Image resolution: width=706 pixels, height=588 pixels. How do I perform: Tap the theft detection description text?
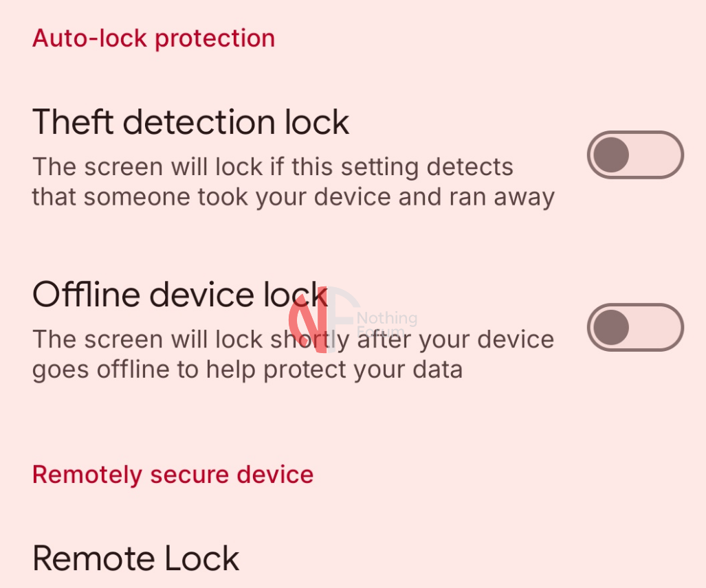[292, 182]
